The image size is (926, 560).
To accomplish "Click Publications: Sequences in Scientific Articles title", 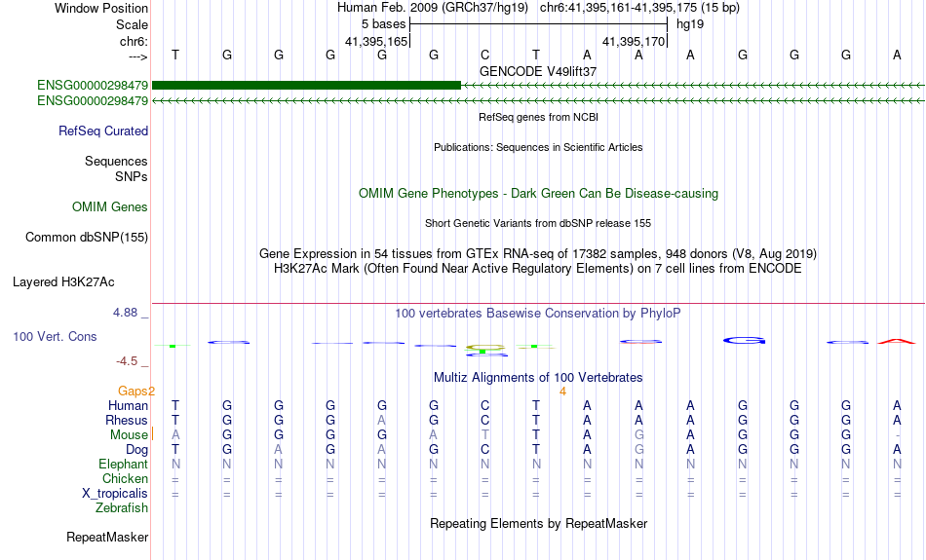I will coord(538,147).
